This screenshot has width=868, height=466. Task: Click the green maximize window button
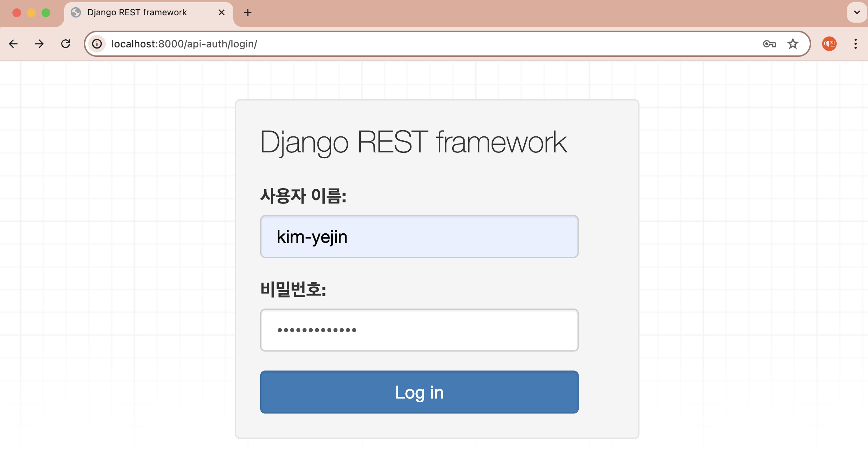[x=46, y=13]
